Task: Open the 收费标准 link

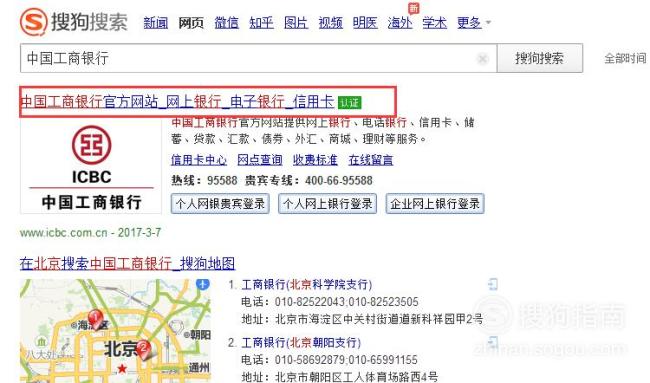Action: click(315, 160)
